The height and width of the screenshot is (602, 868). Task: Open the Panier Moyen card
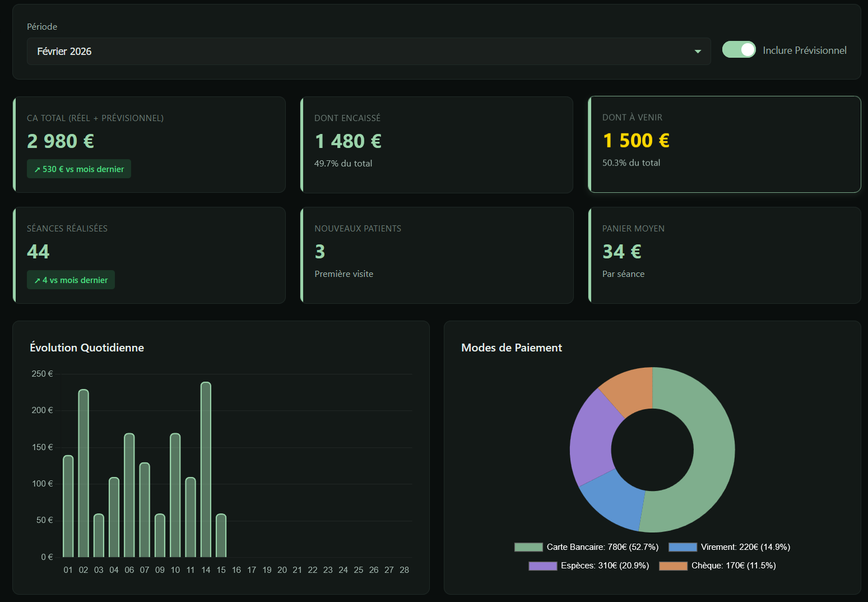[725, 256]
